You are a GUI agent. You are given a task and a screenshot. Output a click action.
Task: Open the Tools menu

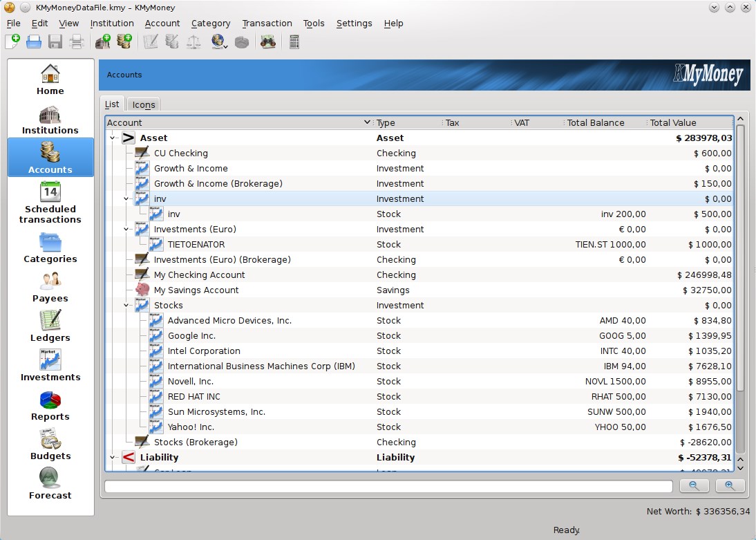click(x=314, y=24)
